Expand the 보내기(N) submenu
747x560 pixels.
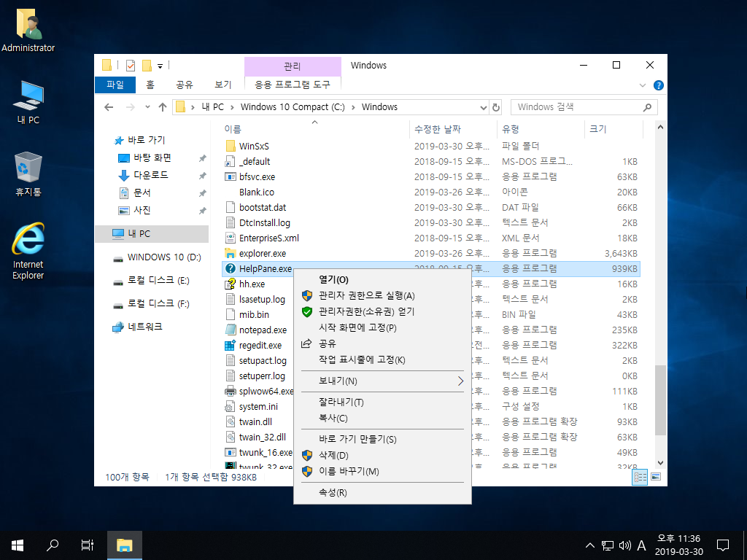tap(382, 381)
